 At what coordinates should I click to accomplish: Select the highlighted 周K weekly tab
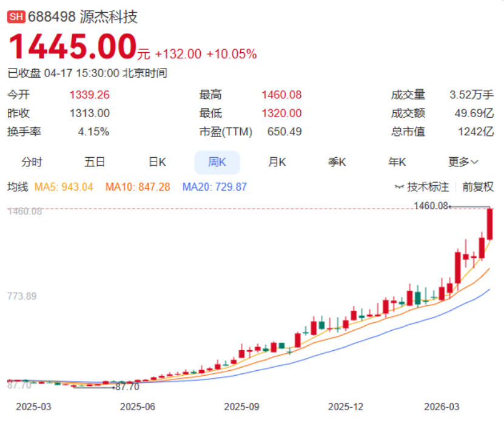(x=217, y=162)
